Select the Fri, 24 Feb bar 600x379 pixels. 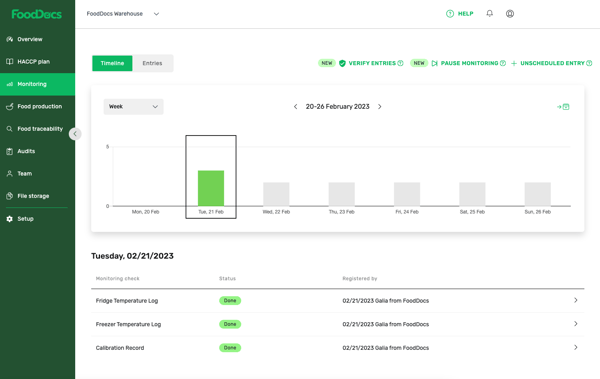click(407, 194)
